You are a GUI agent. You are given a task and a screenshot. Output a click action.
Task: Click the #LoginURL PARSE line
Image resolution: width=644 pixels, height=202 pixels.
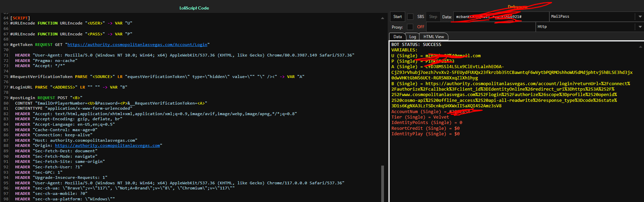click(x=67, y=87)
